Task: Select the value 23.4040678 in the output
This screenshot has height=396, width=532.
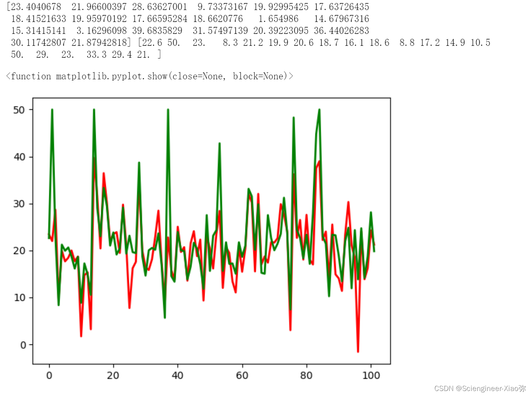Action: (36, 7)
